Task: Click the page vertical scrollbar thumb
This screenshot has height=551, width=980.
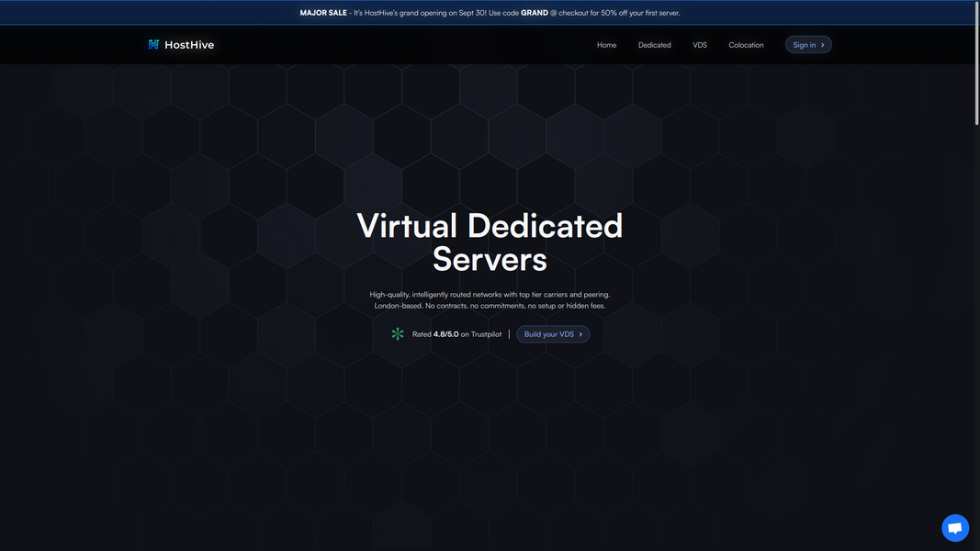Action: point(977,62)
